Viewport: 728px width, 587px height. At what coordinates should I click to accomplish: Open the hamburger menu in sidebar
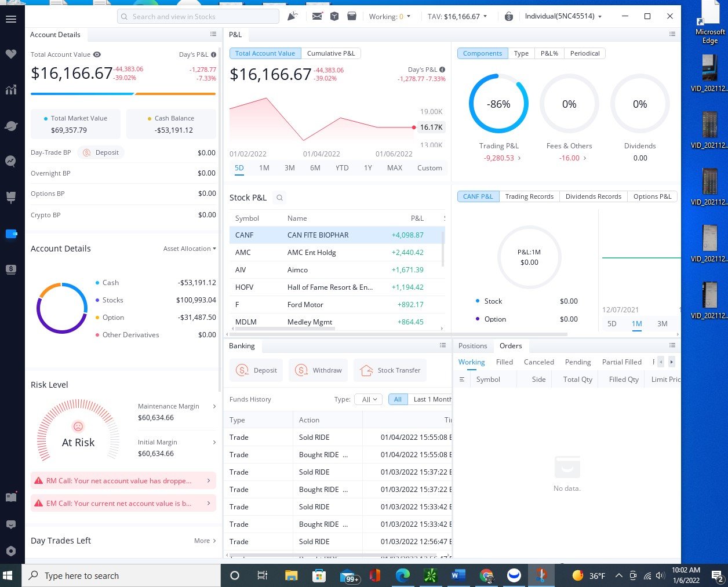point(10,19)
